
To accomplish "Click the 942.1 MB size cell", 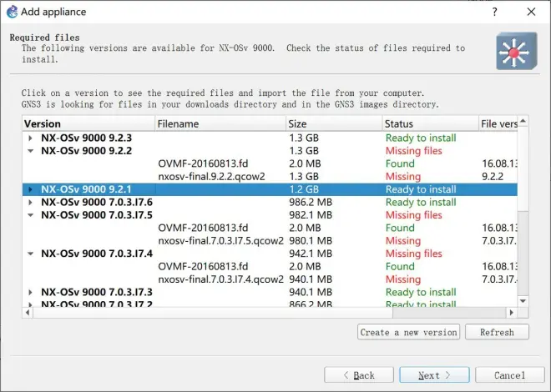I will (311, 254).
